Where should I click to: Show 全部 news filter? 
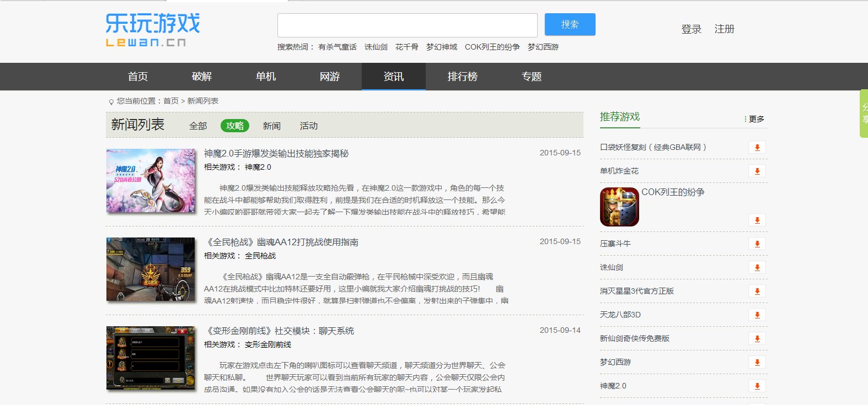(198, 126)
